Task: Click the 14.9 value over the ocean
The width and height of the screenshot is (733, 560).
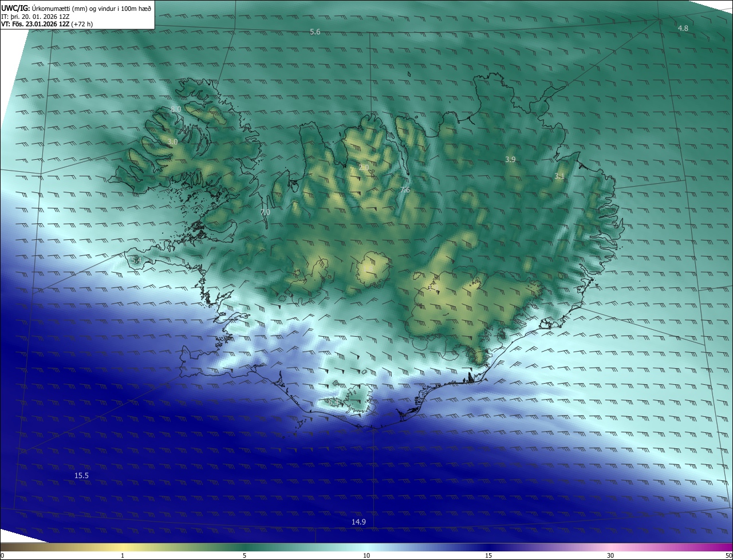Action: (x=358, y=522)
